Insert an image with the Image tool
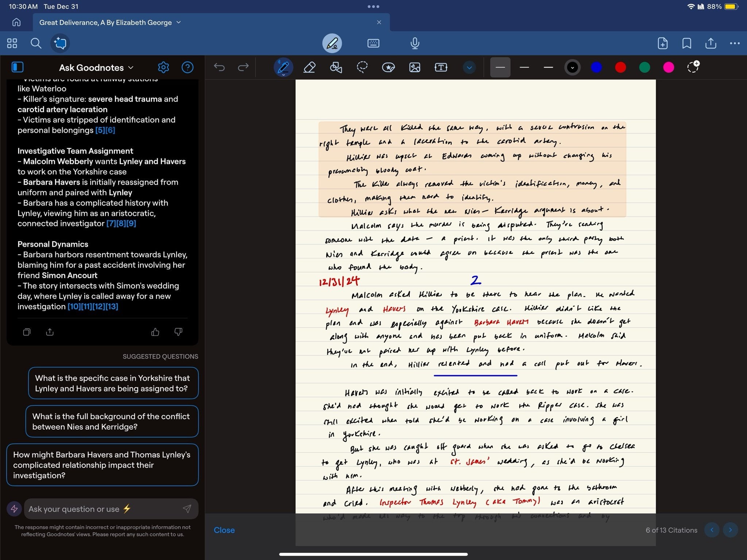 [x=415, y=67]
